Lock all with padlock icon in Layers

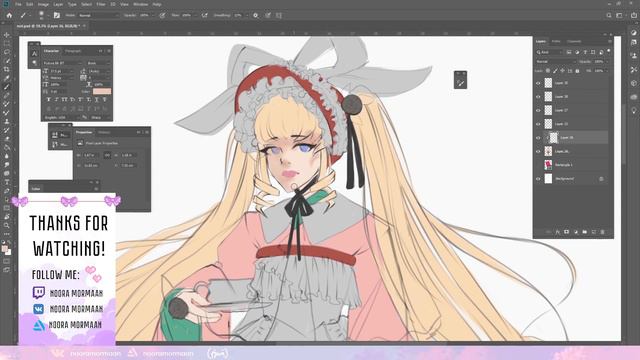pyautogui.click(x=577, y=71)
